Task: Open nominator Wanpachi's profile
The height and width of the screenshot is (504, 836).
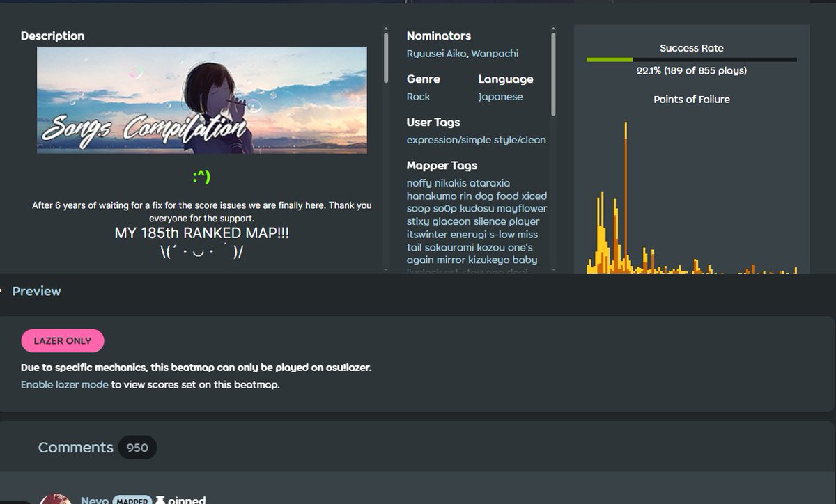Action: click(x=494, y=54)
